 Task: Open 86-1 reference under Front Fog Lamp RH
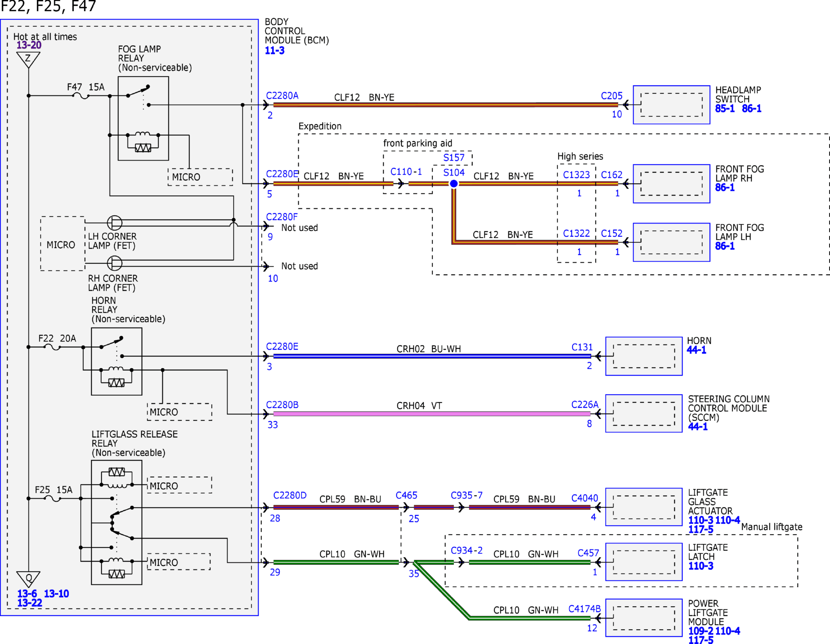pos(725,188)
